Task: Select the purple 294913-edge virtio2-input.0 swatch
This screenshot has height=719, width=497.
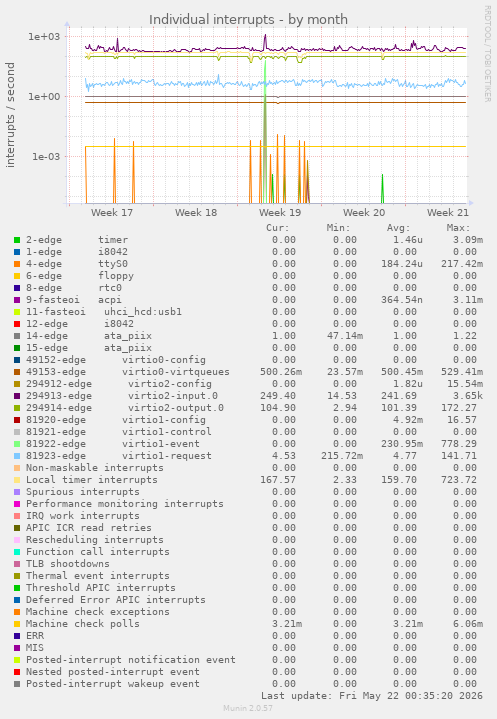Action: (17, 396)
